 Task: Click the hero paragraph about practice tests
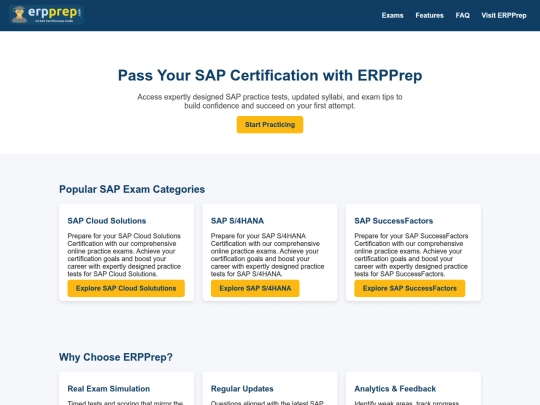point(270,101)
